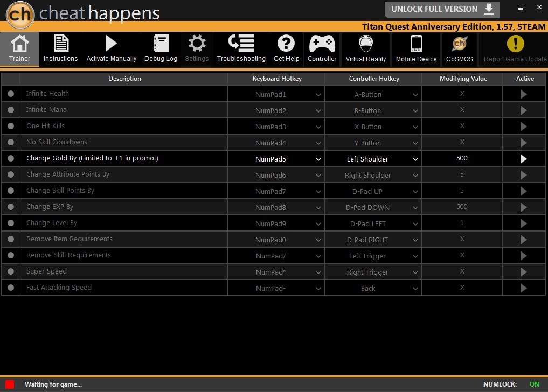Toggle the Infinite Health status indicator

[11, 94]
